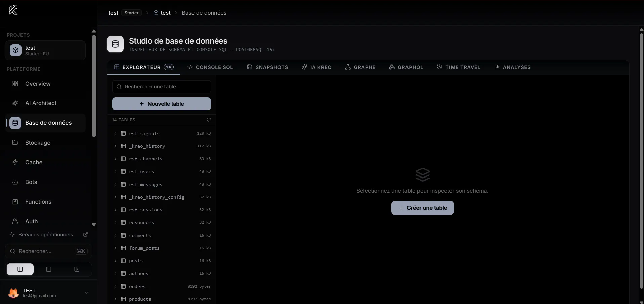Click the comments table grid icon

click(123, 235)
